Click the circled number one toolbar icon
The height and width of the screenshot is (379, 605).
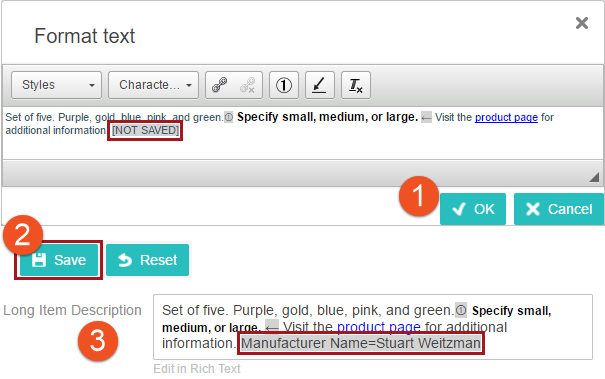coord(284,85)
